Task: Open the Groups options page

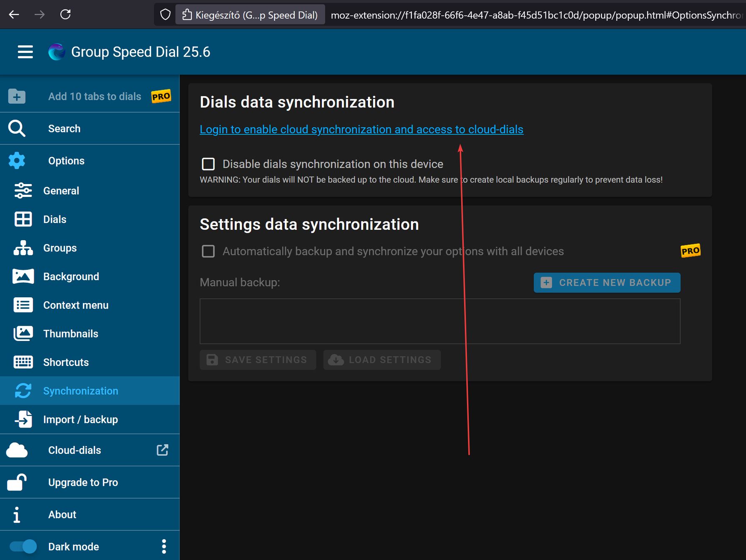Action: coord(90,248)
